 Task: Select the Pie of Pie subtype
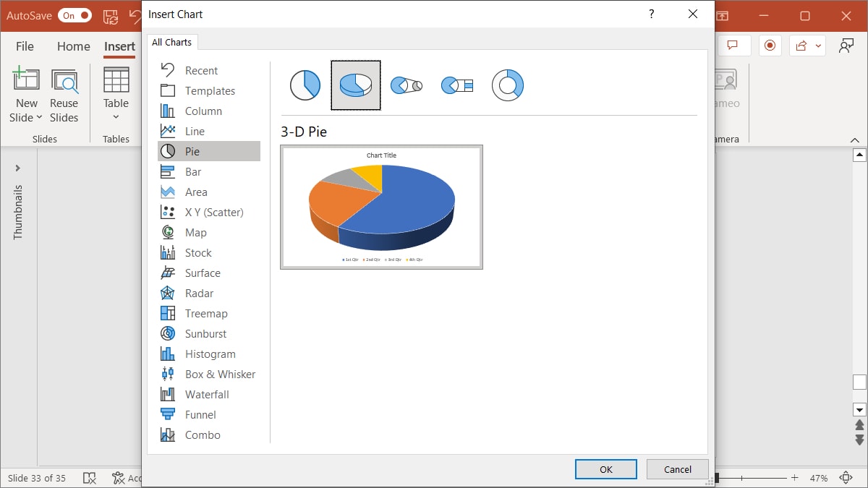pos(406,85)
